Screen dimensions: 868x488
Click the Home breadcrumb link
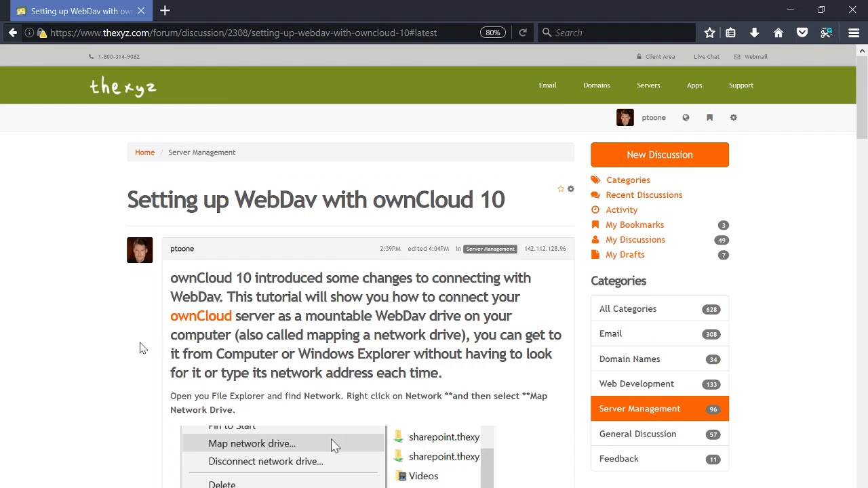(144, 152)
